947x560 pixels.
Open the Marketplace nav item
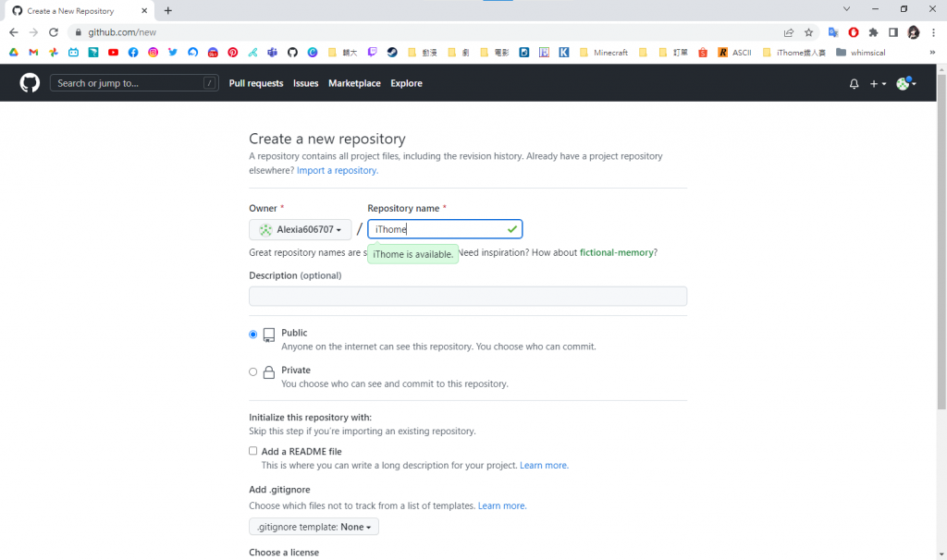point(354,83)
